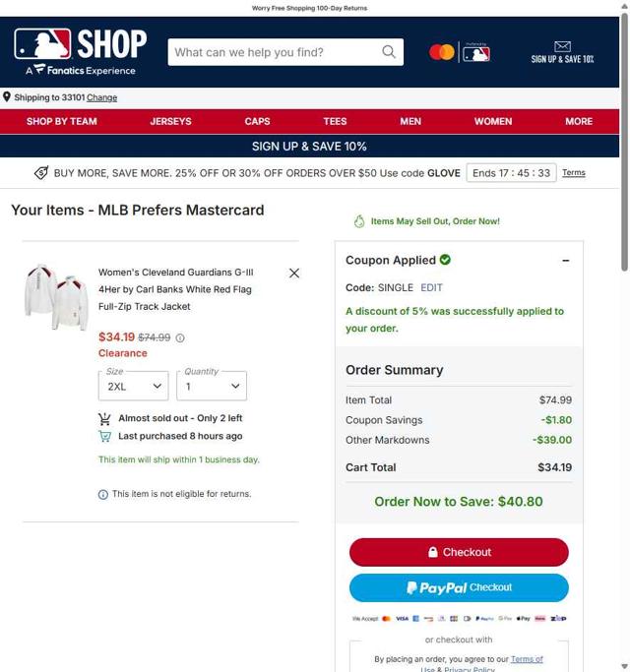Click the search input field
The width and height of the screenshot is (630, 672).
[x=277, y=52]
